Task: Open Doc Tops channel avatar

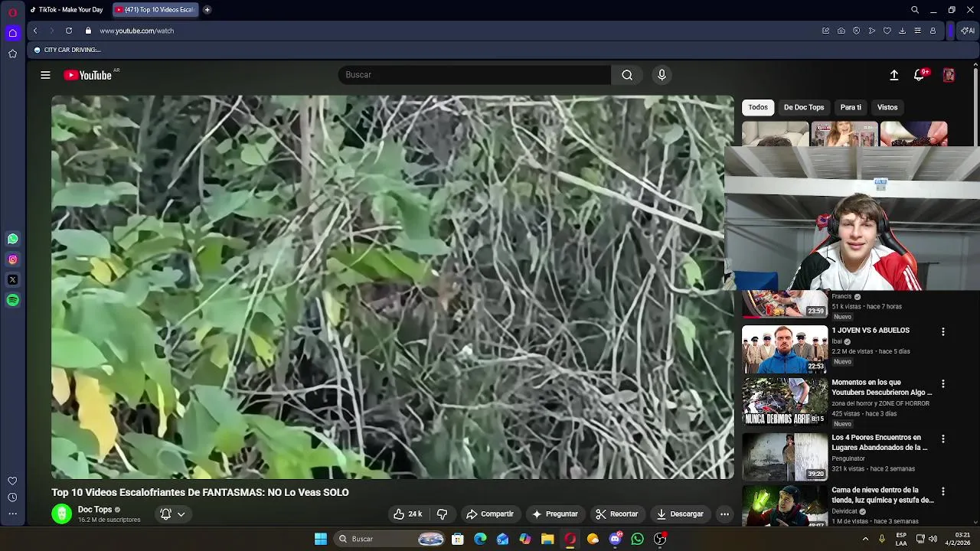Action: pos(62,514)
